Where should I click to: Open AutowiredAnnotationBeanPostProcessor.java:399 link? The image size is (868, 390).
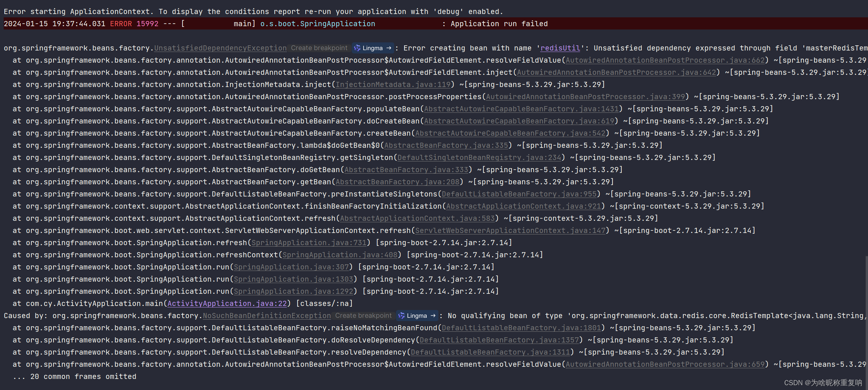point(586,97)
